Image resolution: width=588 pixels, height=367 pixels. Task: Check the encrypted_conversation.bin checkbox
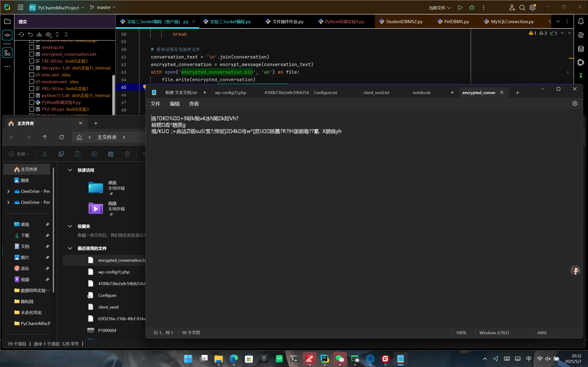pos(32,54)
